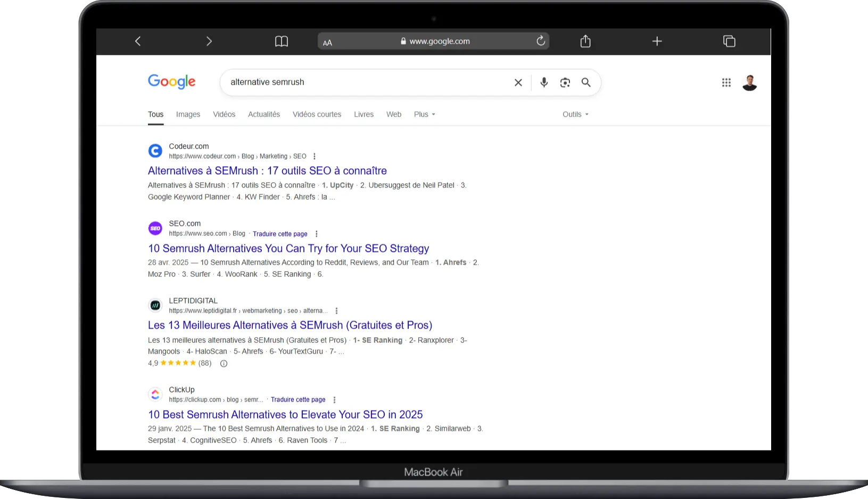Image resolution: width=868 pixels, height=499 pixels.
Task: Open more options for LEPTIDIGITAL result
Action: 336,311
